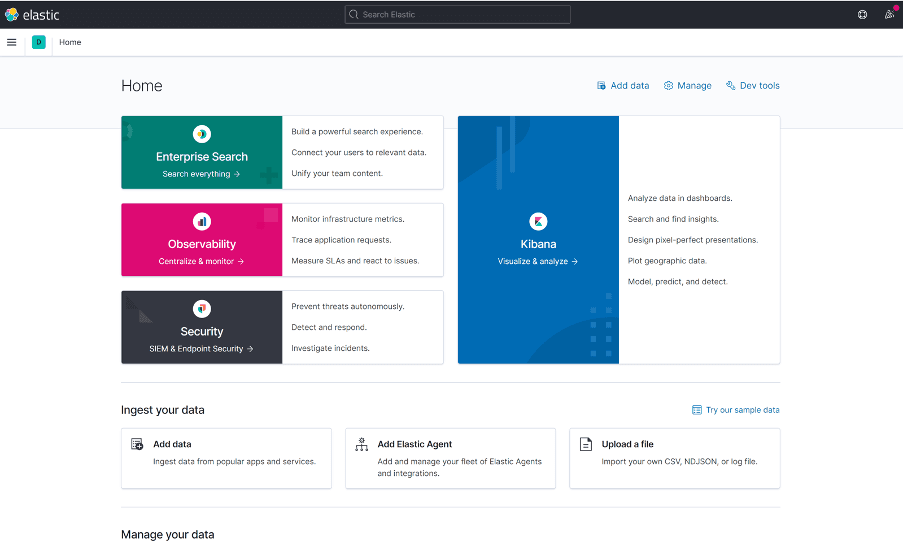Click the Observability logo icon
This screenshot has height=548, width=904.
pyautogui.click(x=202, y=221)
